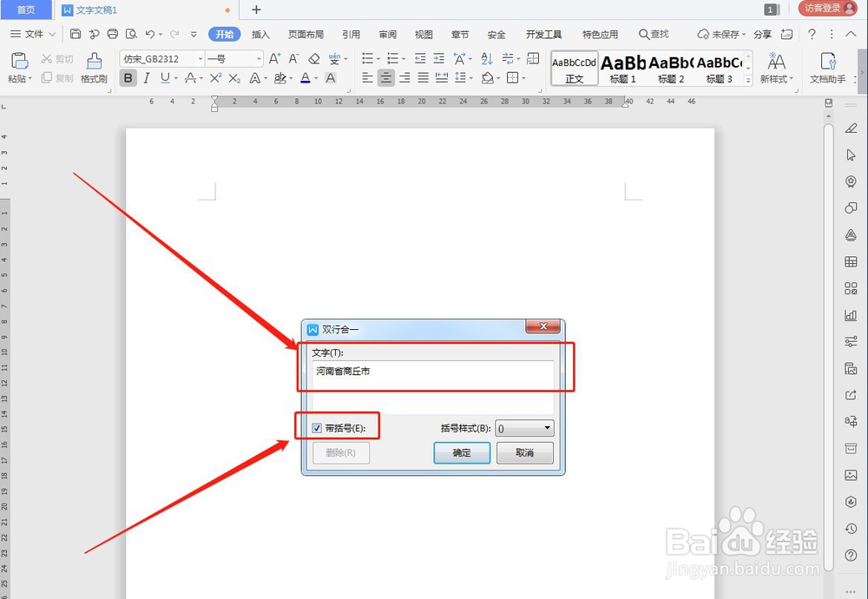
Task: Click 访客登录 login button
Action: click(827, 9)
